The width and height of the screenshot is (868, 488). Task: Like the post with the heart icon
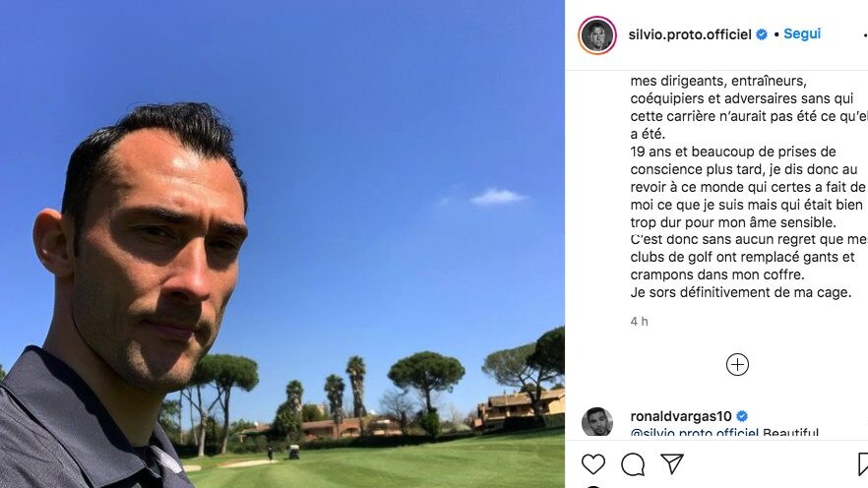click(592, 464)
